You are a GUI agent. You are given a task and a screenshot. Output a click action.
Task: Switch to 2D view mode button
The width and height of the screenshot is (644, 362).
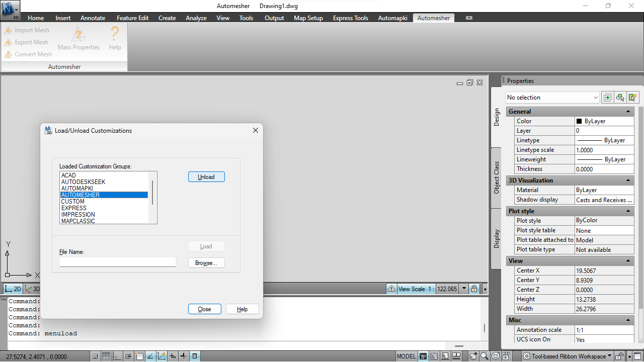14,289
